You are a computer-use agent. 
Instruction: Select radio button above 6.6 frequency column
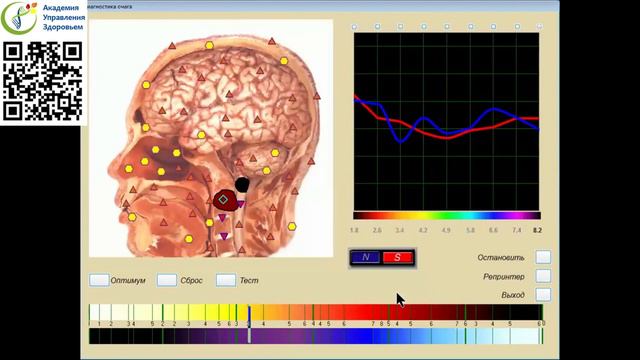pos(493,27)
